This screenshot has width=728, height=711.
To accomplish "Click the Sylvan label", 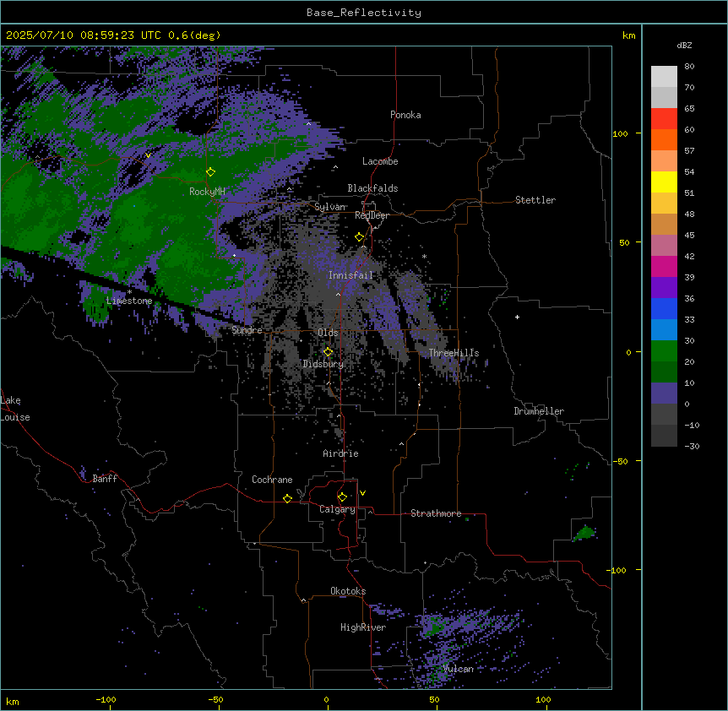I will 330,207.
